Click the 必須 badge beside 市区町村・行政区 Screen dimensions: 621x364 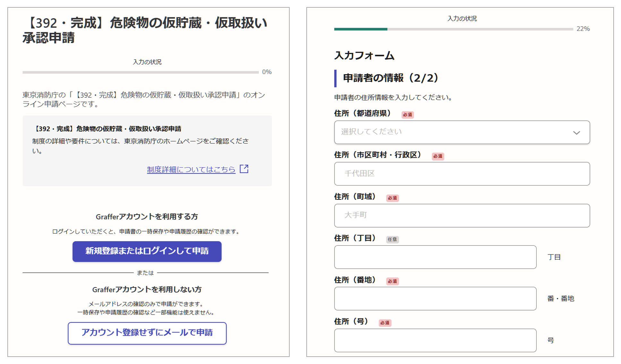tap(438, 156)
